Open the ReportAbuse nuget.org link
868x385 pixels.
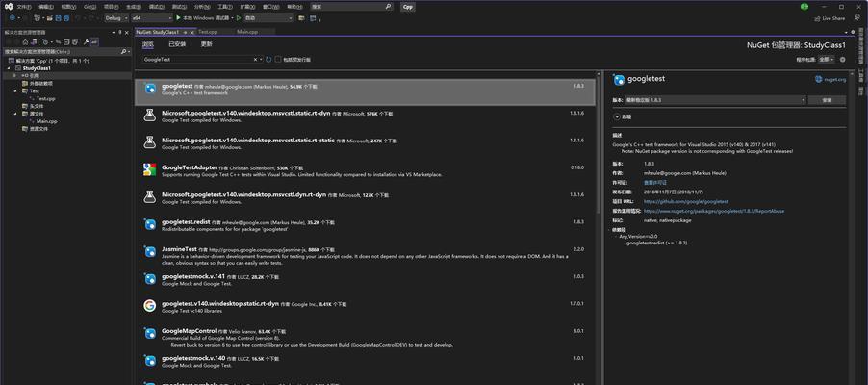pyautogui.click(x=714, y=211)
